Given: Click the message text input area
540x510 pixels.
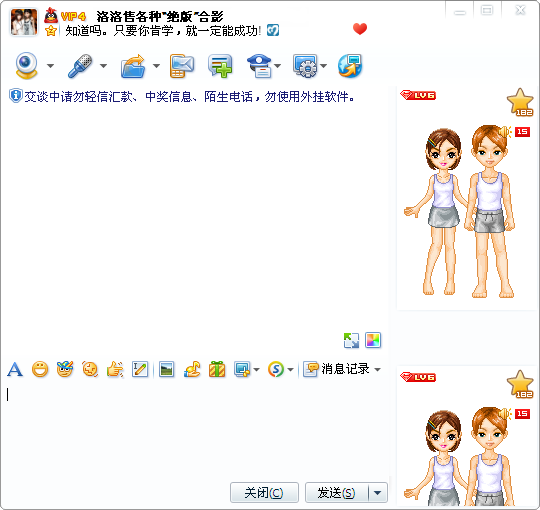Looking at the screenshot, I should coord(196,430).
